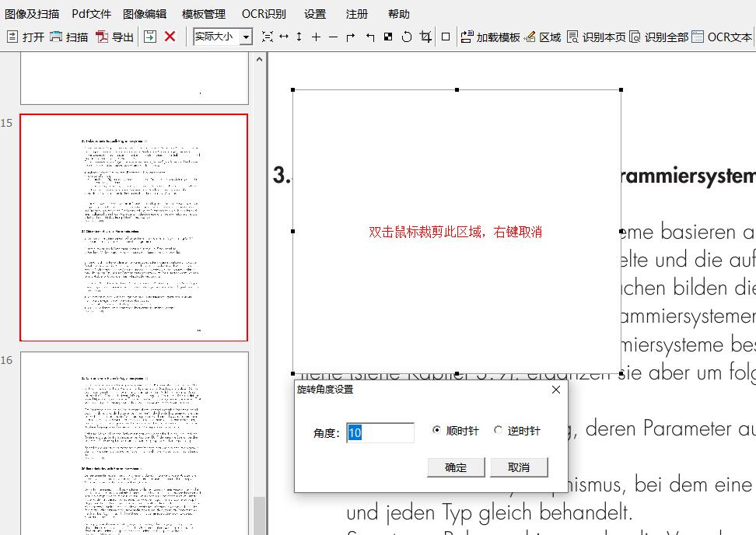Click the 导出 (Export) PDF toolbar button
Image resolution: width=756 pixels, height=535 pixels.
(115, 37)
